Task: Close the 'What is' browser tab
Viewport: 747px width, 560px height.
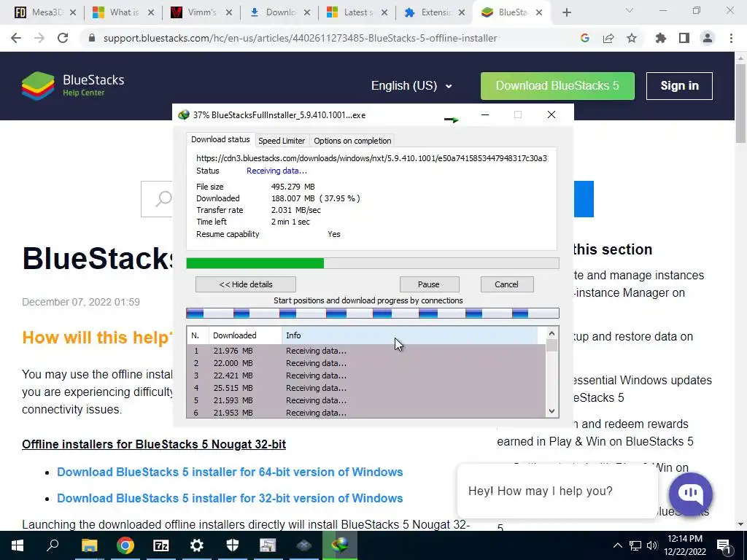Action: [151, 13]
